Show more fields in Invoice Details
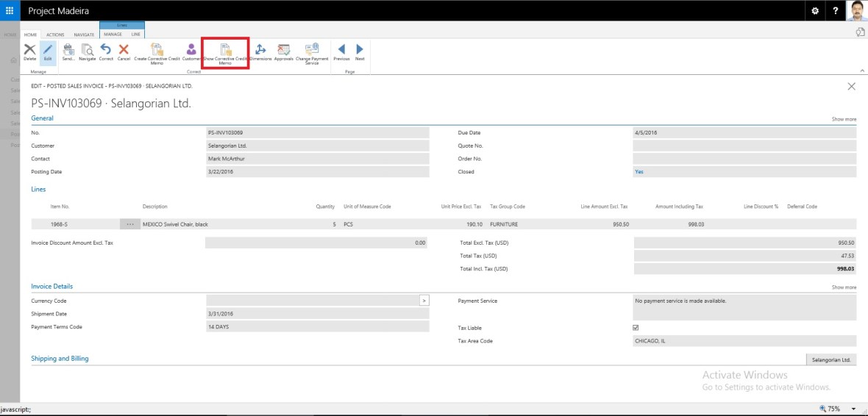 (x=844, y=287)
